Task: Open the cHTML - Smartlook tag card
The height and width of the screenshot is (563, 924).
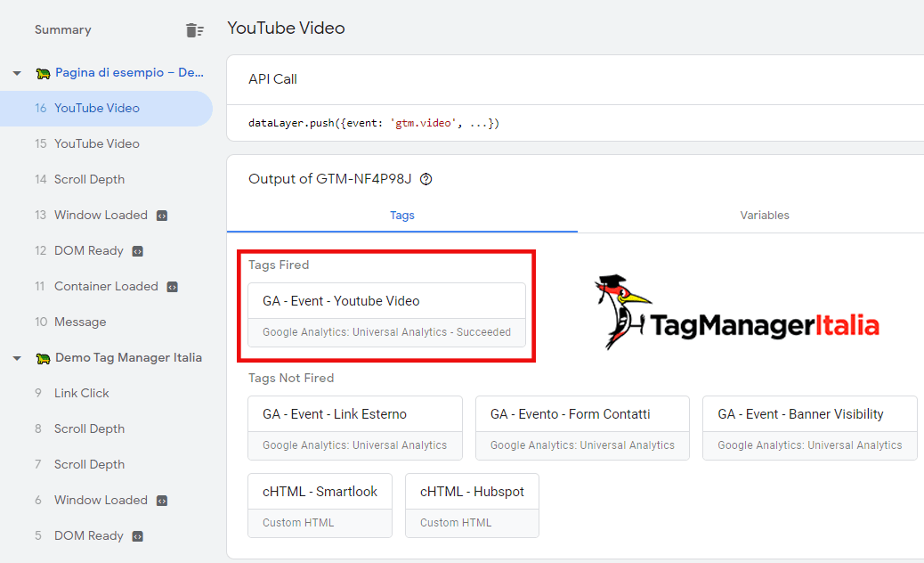Action: [x=320, y=506]
